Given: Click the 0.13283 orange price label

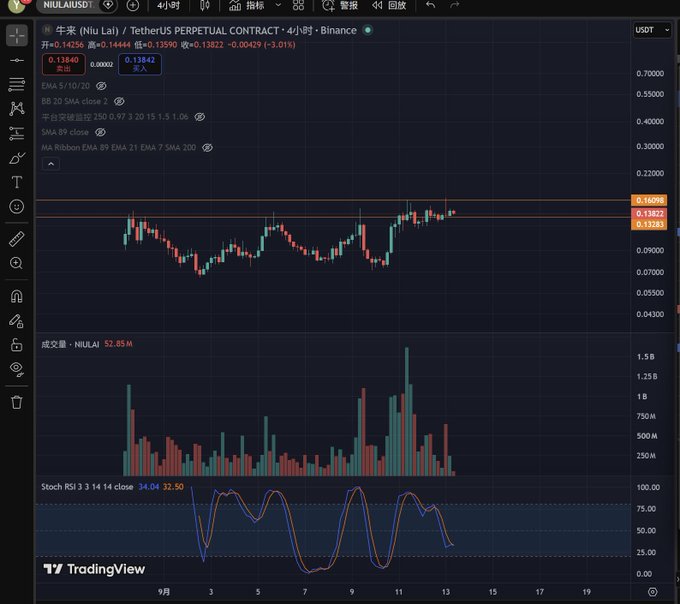Looking at the screenshot, I should coord(649,224).
